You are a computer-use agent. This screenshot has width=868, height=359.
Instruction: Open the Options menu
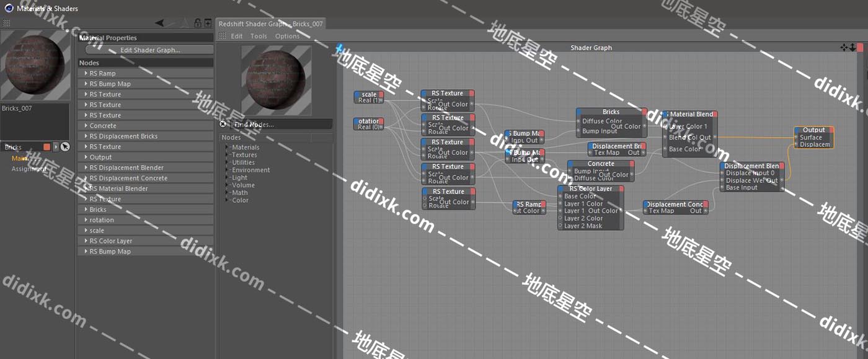(x=287, y=36)
